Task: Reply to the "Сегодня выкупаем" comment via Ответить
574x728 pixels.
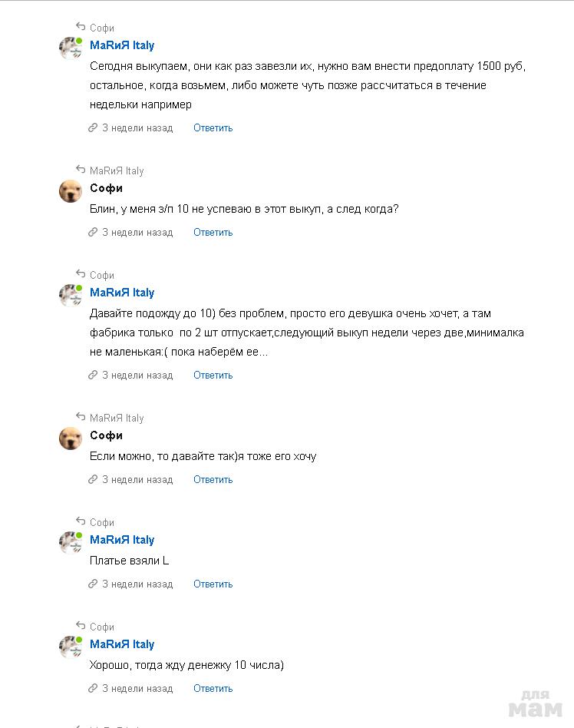Action: 213,128
